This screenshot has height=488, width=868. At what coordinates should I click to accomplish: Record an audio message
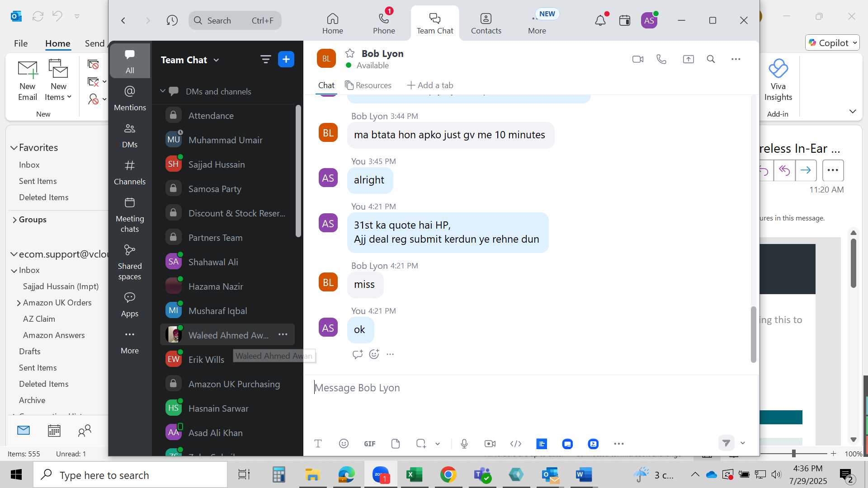pyautogui.click(x=464, y=444)
